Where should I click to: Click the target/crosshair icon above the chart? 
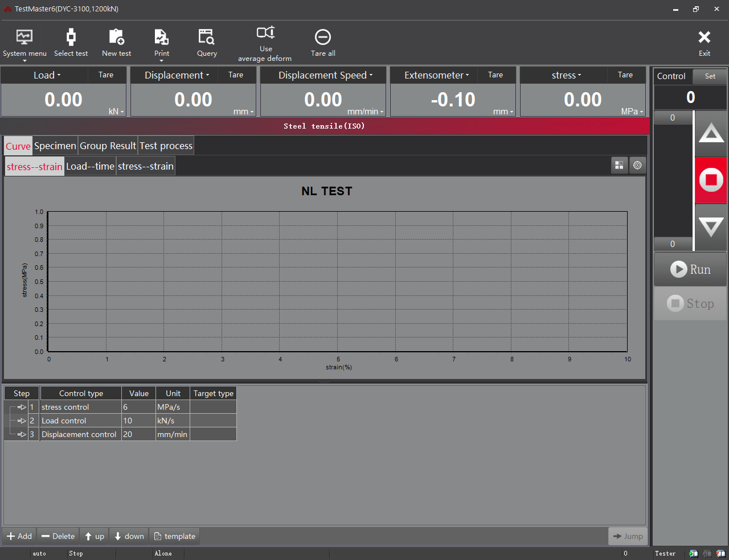[637, 165]
